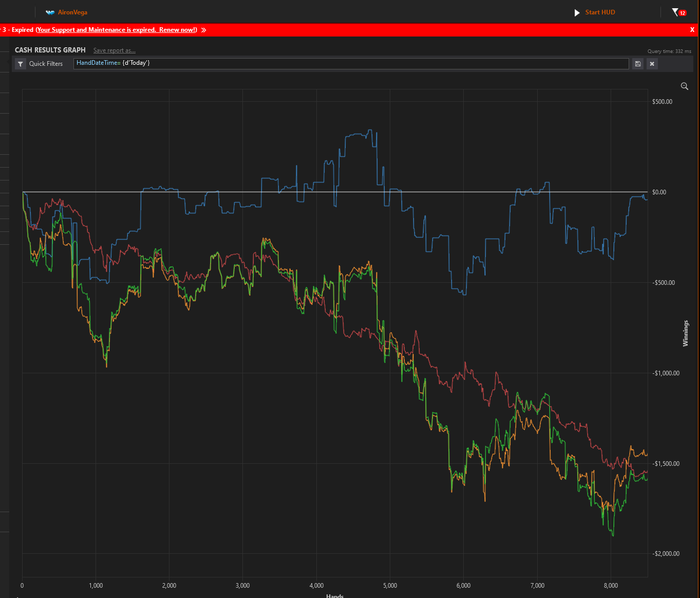Screen dimensions: 700x598
Task: Clear the filter with X button
Action: (x=652, y=64)
